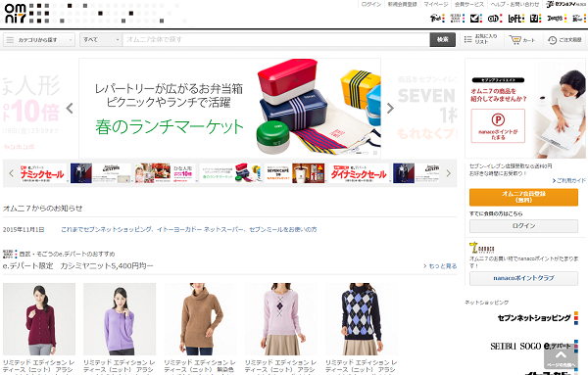
Task: Click the 西武・そごうのe.デパートのおすすめ label
Action: [x=67, y=254]
